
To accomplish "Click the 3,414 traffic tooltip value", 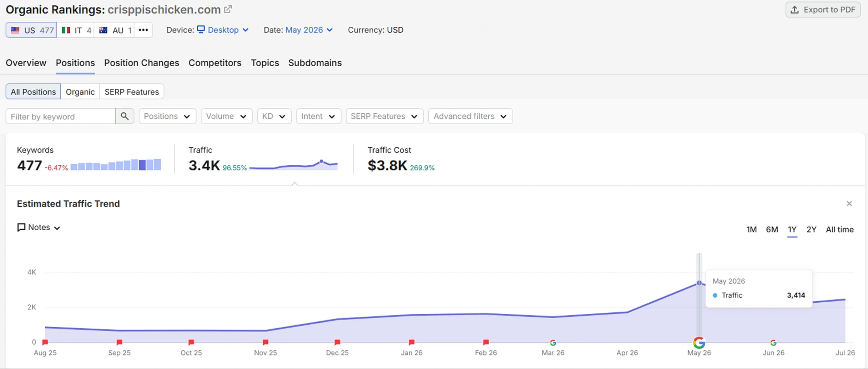I will 796,295.
